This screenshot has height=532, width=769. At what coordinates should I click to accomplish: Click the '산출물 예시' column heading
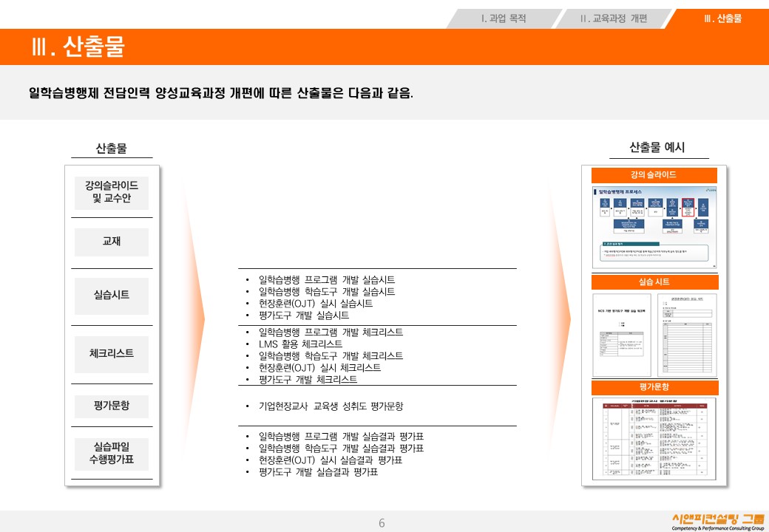(657, 148)
